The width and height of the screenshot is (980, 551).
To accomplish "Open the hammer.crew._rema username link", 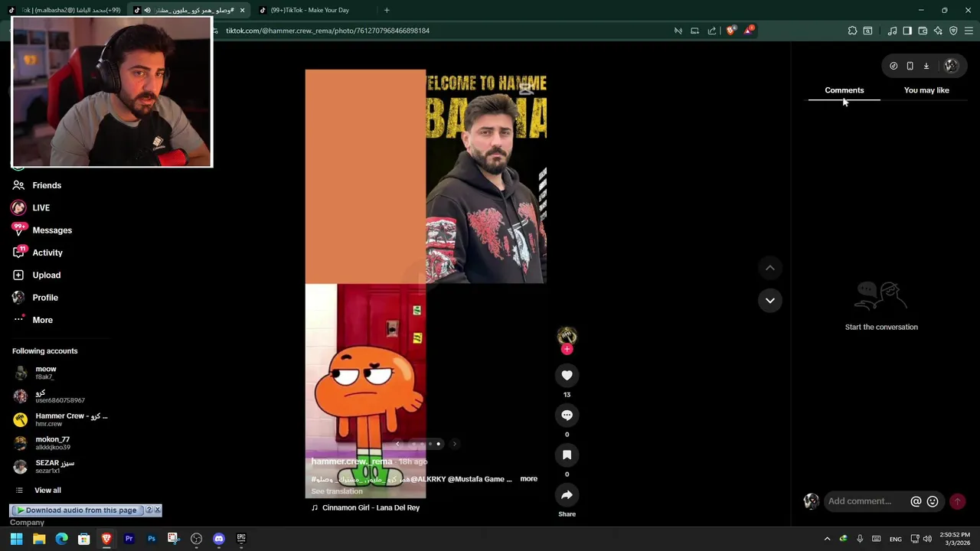I will (351, 461).
